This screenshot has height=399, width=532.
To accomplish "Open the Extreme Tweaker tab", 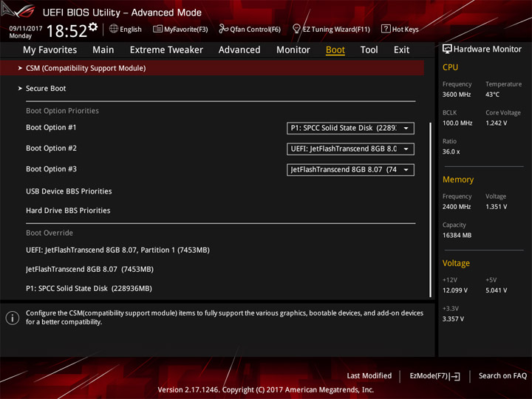I will pyautogui.click(x=166, y=50).
